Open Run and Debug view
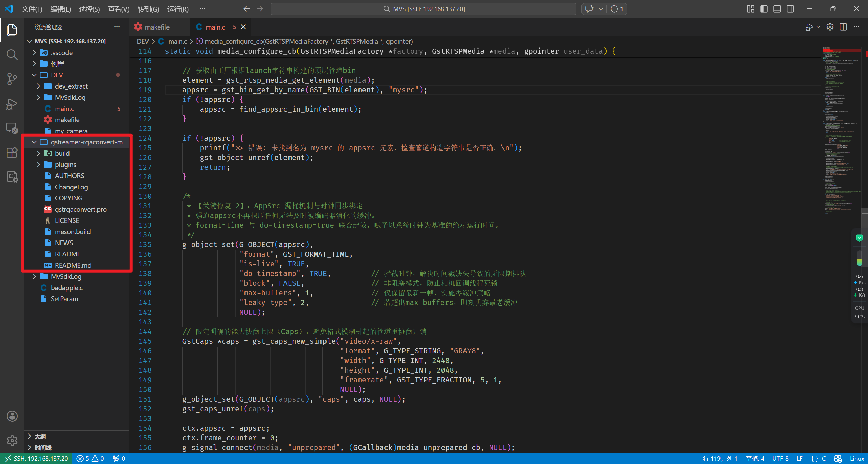868x464 pixels. pos(12,103)
